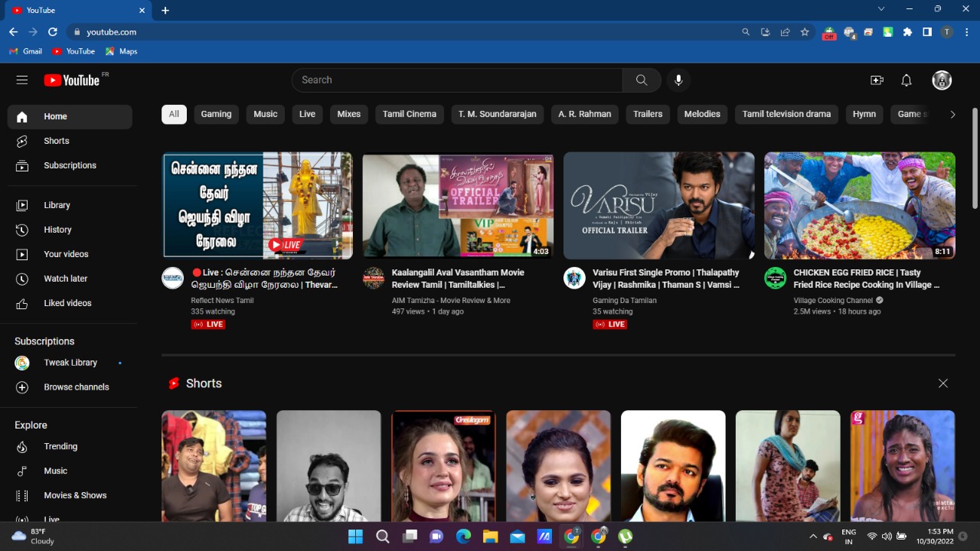980x551 pixels.
Task: Open the notifications bell
Action: point(906,80)
